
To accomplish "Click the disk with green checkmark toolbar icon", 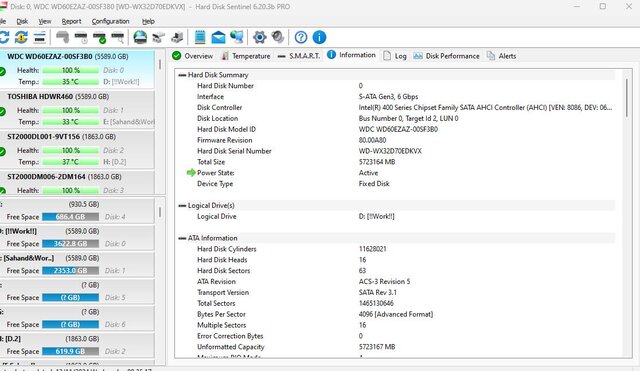I will [x=99, y=38].
